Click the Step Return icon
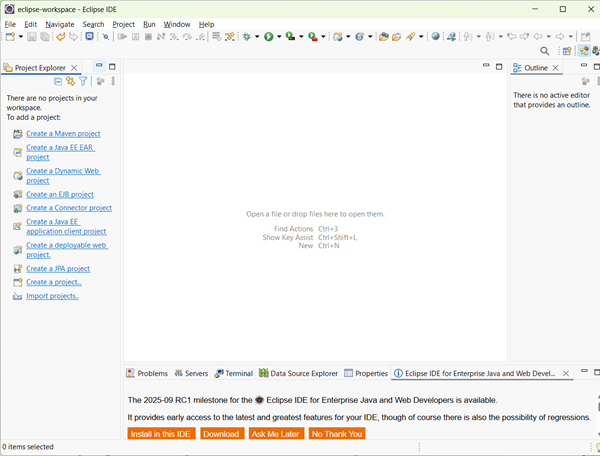The image size is (600, 456). 200,37
